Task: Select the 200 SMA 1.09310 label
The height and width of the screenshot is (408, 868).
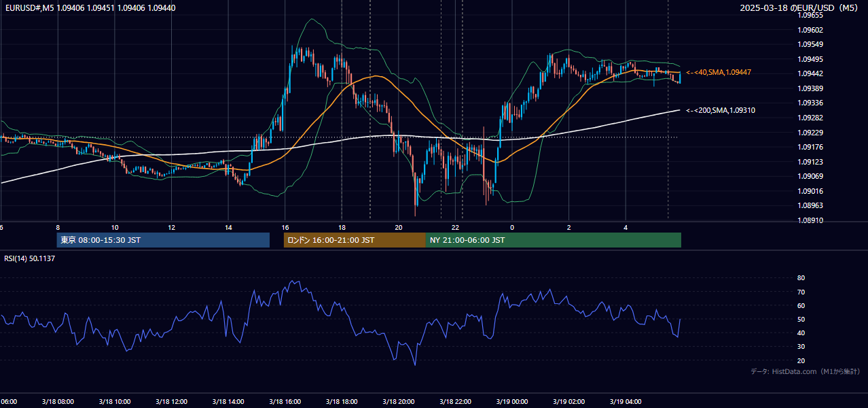Action: click(721, 110)
